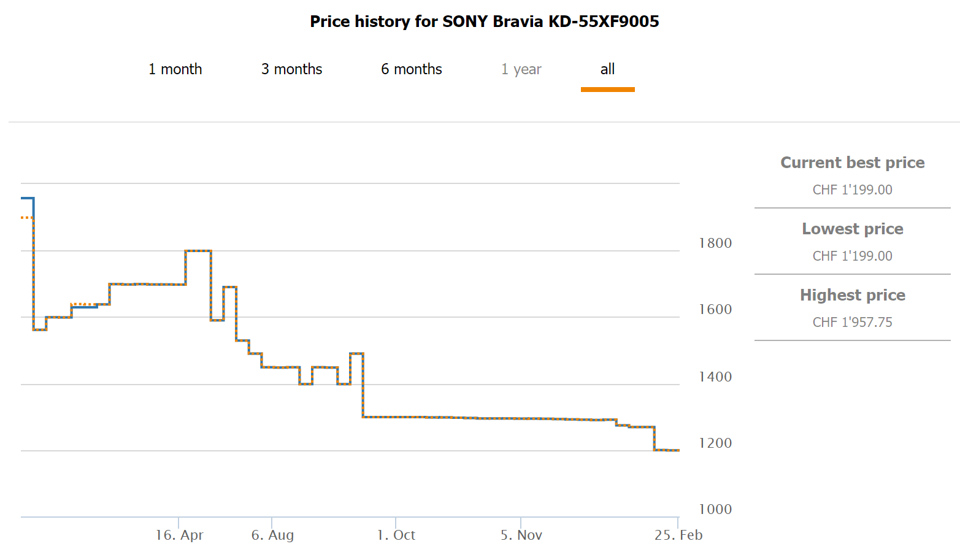The height and width of the screenshot is (560, 960).
Task: Click the 25. Feb date label
Action: [678, 535]
